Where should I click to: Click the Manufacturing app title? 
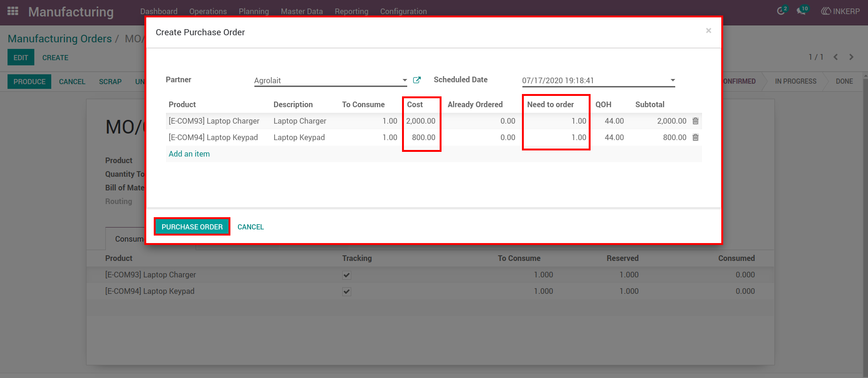71,12
